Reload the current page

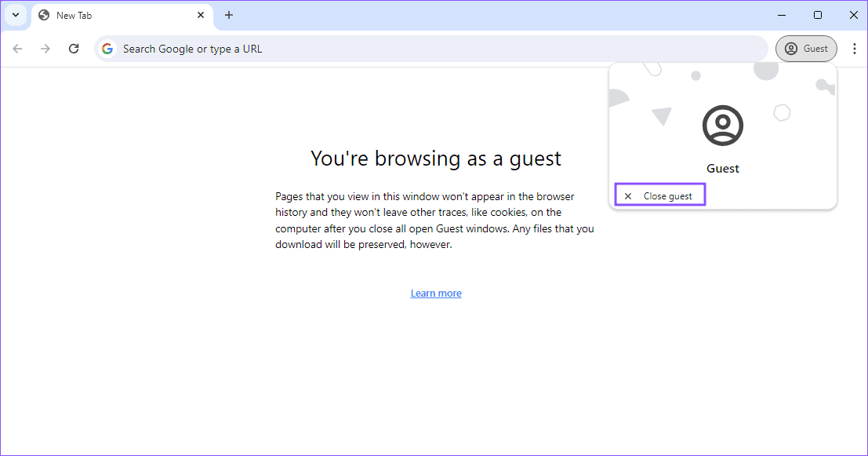pos(74,49)
